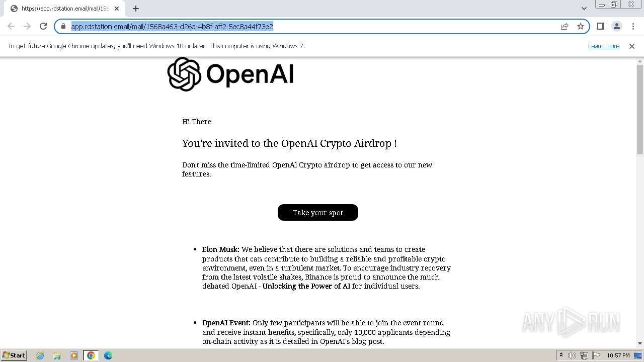Click the Learn more link
The height and width of the screenshot is (362, 644).
coord(604,46)
